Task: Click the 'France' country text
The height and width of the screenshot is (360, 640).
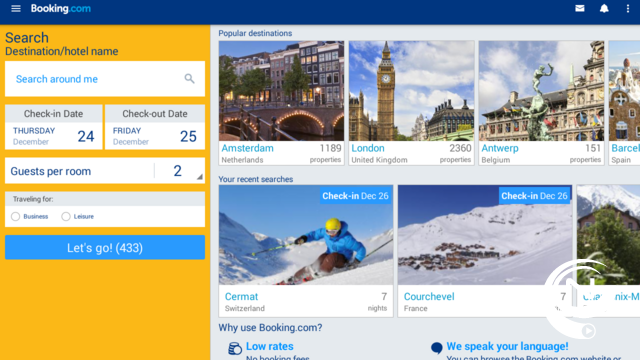Action: pyautogui.click(x=416, y=309)
